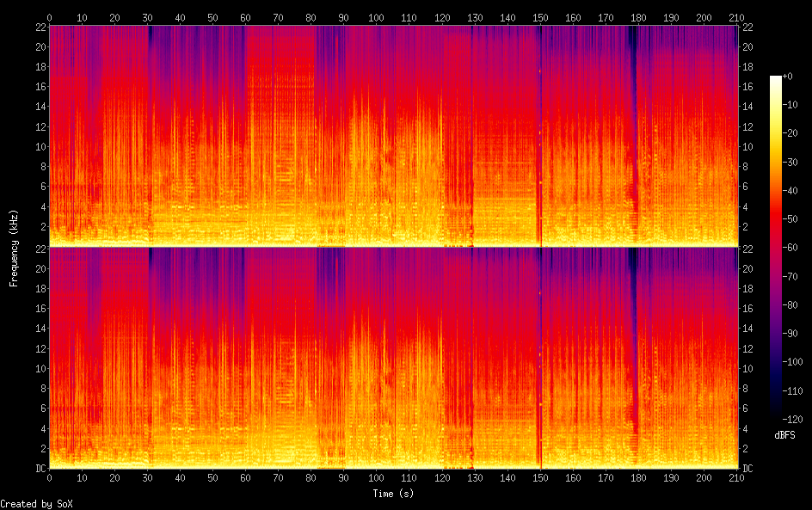Click the "0" tick on the top time axis
This screenshot has width=812, height=510.
(x=50, y=17)
